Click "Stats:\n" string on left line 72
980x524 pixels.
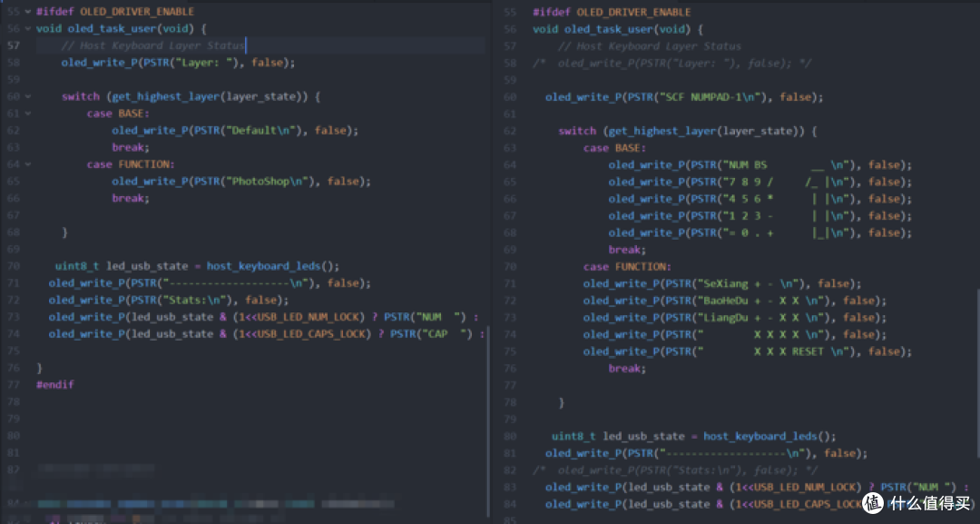click(197, 301)
